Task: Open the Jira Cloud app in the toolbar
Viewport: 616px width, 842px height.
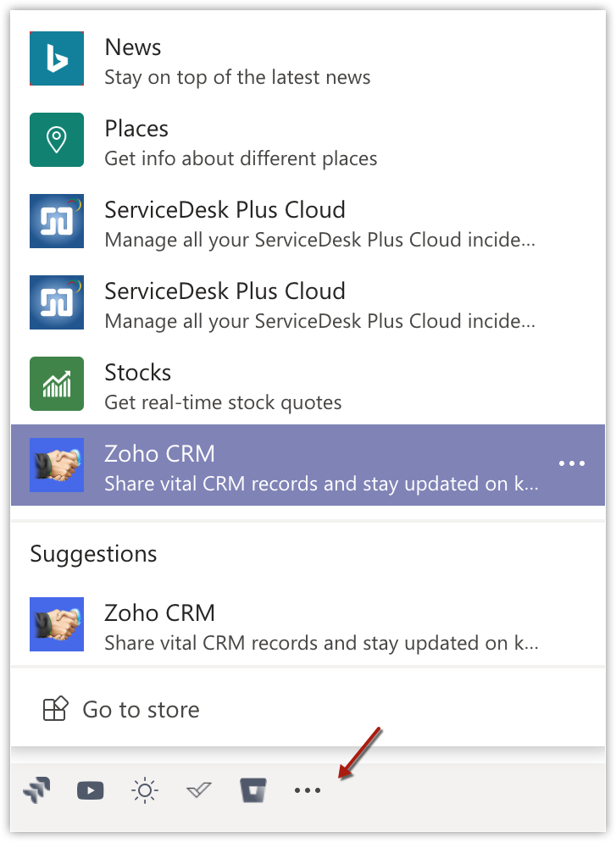Action: 36,790
